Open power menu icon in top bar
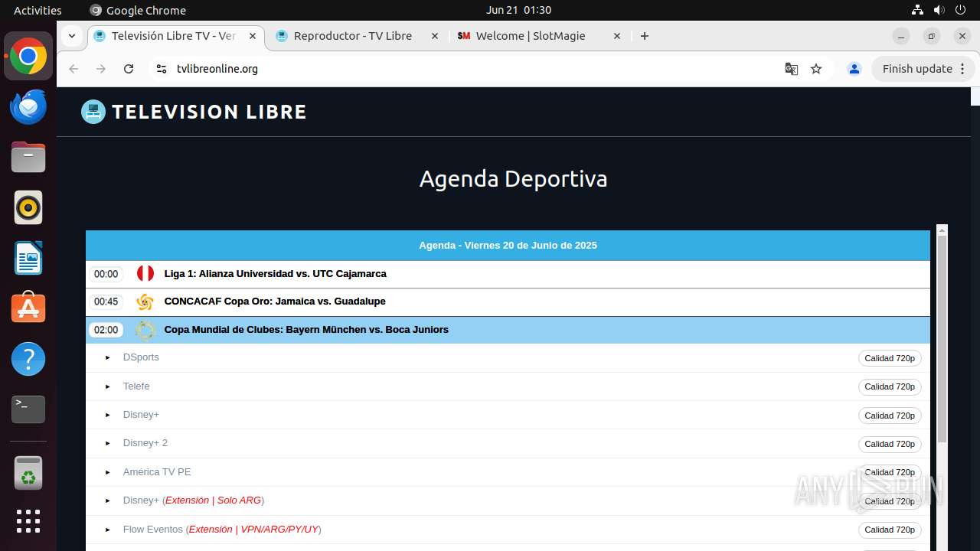This screenshot has width=980, height=551. (x=960, y=10)
